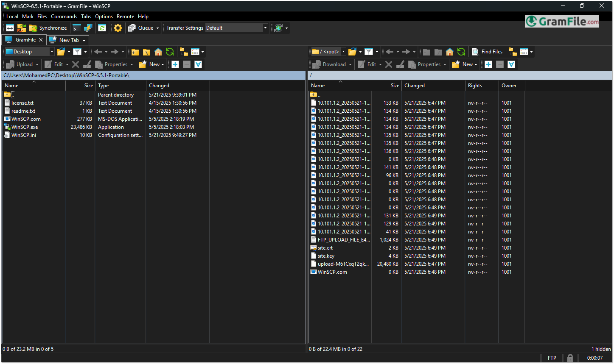Click the New Tab button

[x=64, y=40]
